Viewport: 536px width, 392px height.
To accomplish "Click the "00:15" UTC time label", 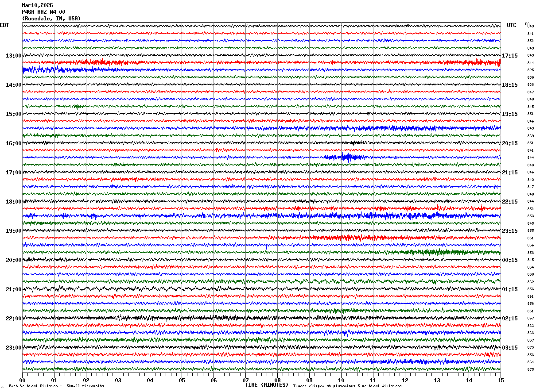I will 510,260.
